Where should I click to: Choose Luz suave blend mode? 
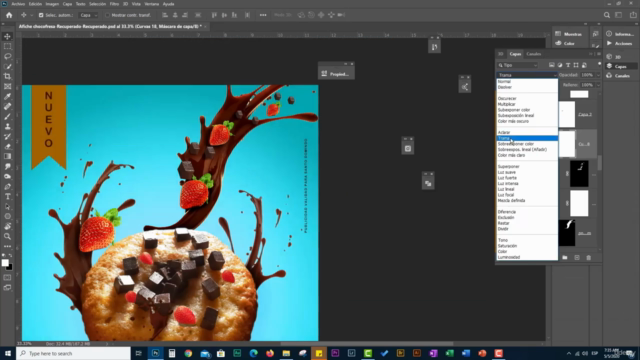coord(507,172)
